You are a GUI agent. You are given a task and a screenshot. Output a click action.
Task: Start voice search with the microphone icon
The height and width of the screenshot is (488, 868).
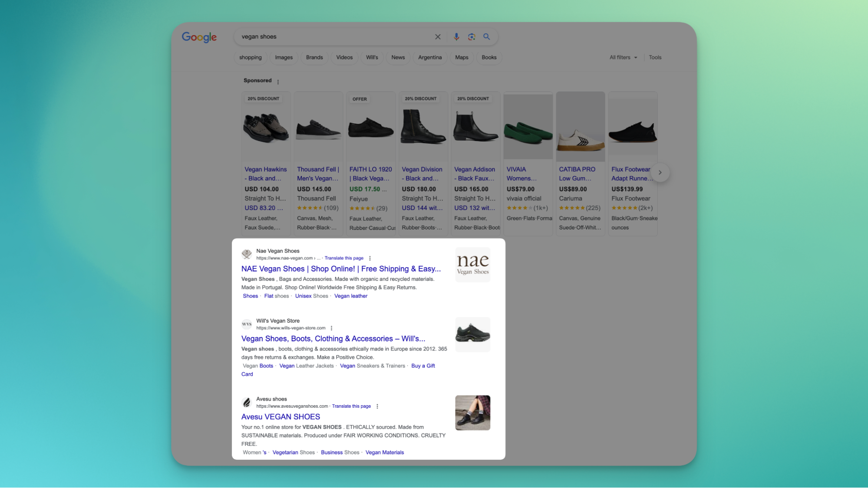point(456,37)
